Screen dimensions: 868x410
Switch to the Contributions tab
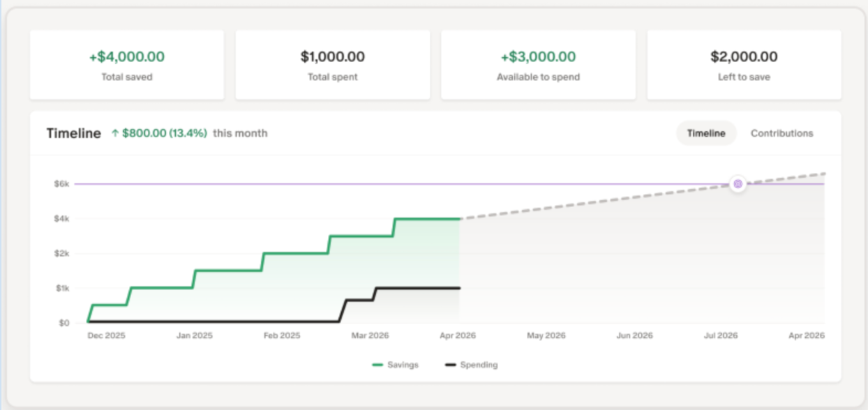click(781, 133)
